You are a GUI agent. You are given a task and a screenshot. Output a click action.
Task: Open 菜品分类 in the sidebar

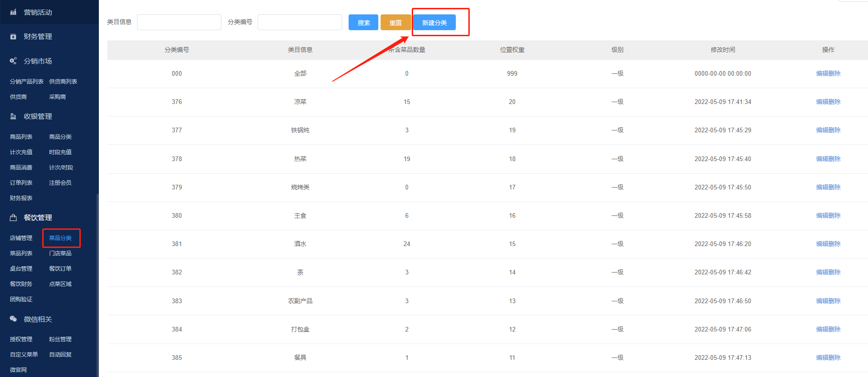point(60,238)
